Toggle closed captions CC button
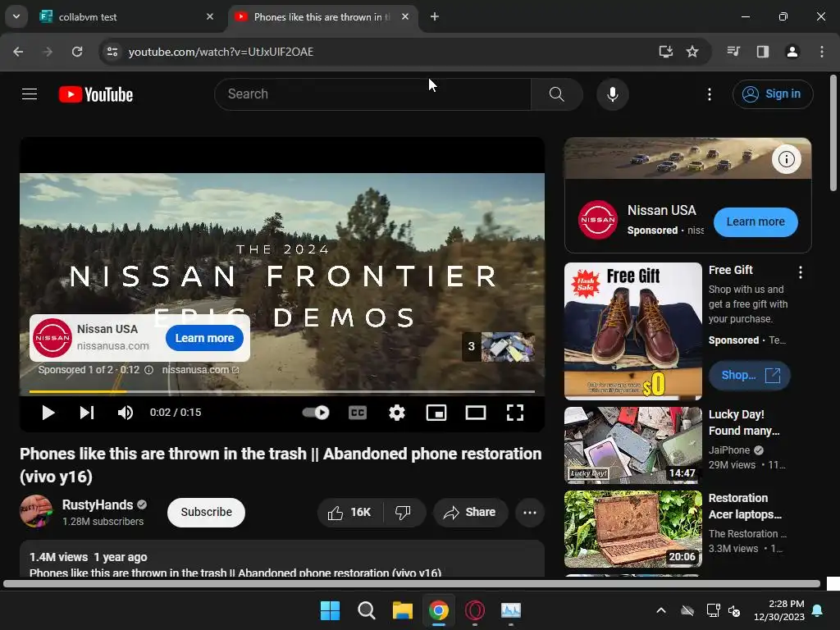This screenshot has height=630, width=840. pyautogui.click(x=358, y=413)
